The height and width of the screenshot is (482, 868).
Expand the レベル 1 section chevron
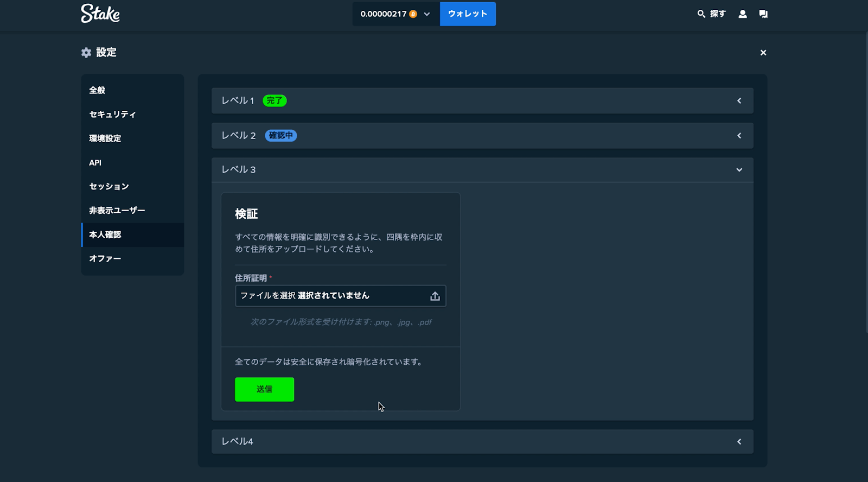point(739,101)
